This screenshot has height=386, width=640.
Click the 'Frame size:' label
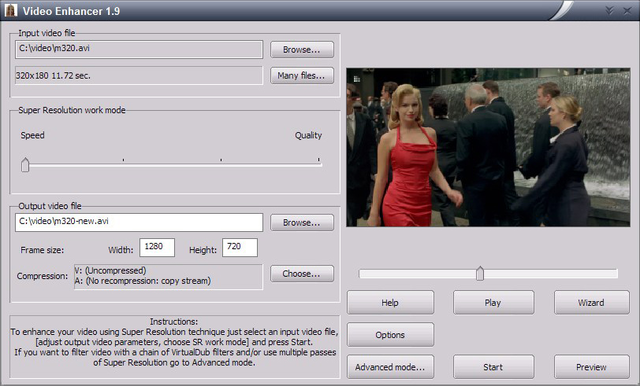point(42,250)
